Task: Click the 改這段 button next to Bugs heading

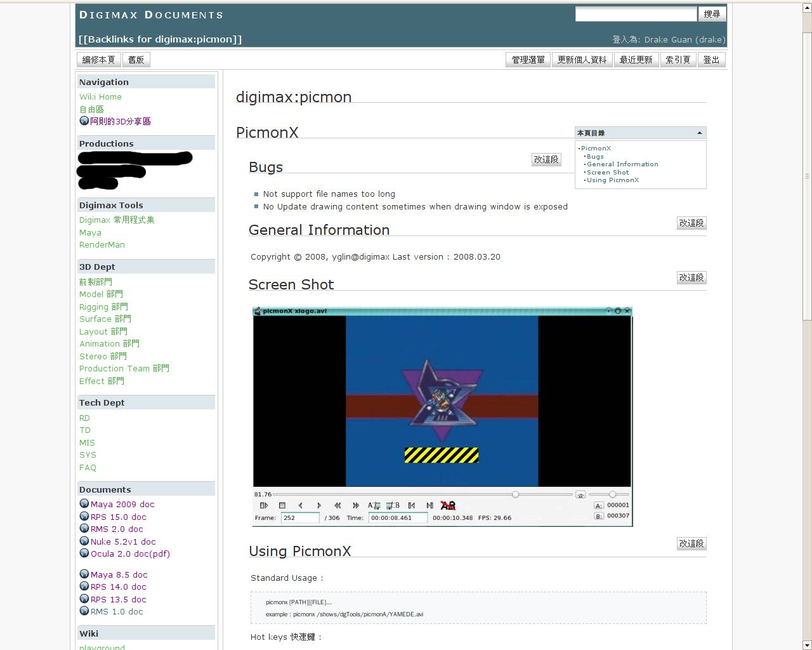Action: point(546,159)
